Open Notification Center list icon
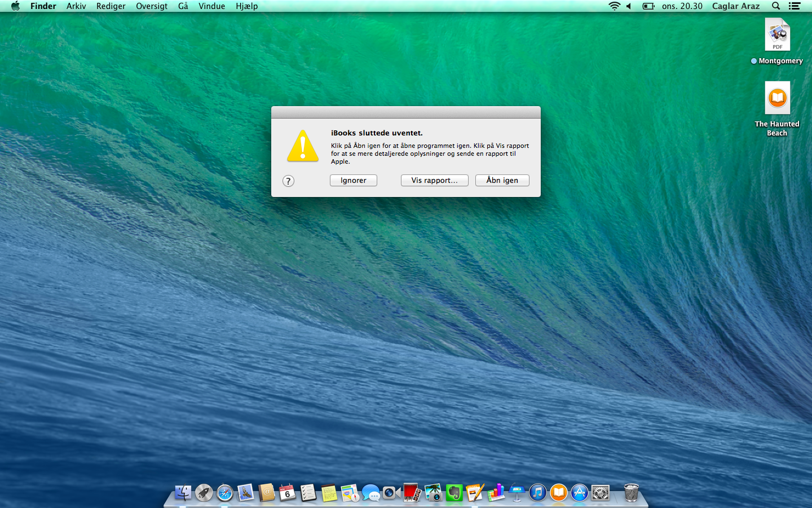 pos(795,6)
